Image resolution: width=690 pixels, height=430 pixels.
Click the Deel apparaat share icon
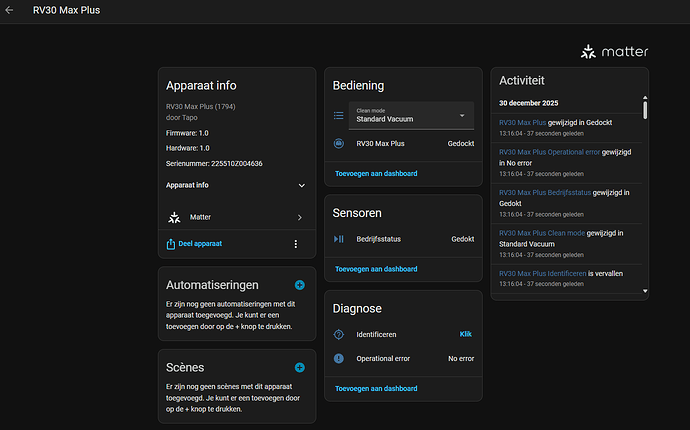(170, 244)
